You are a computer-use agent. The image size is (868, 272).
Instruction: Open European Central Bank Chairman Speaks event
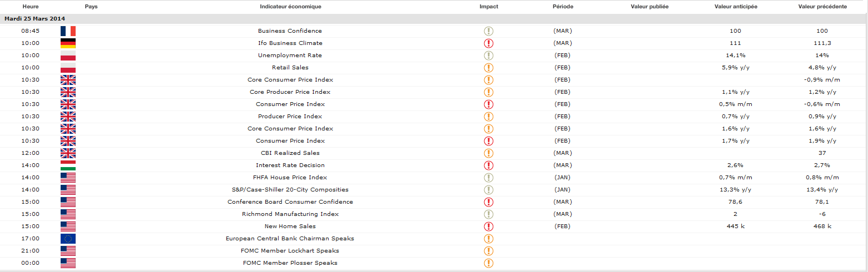click(290, 239)
